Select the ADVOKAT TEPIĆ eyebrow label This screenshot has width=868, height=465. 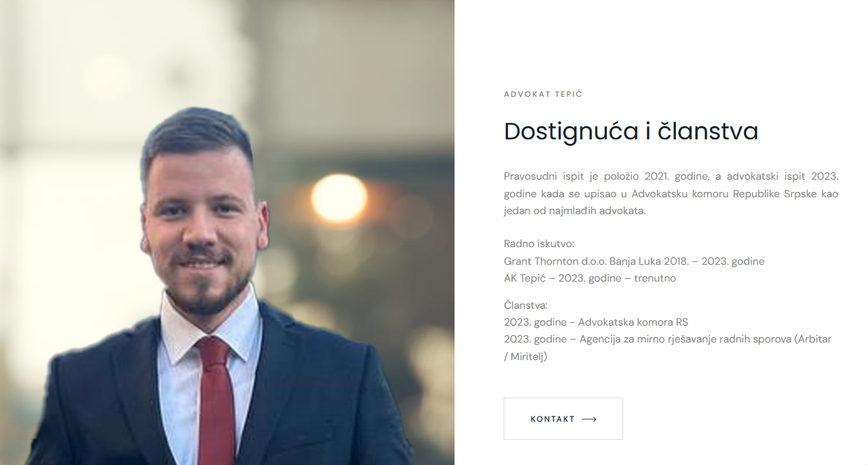pos(543,94)
